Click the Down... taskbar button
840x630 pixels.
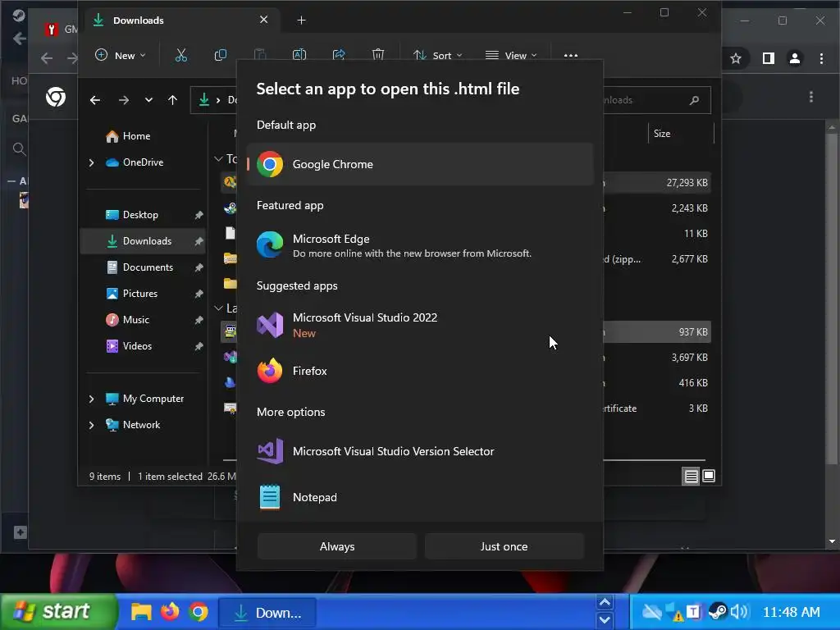click(x=267, y=612)
